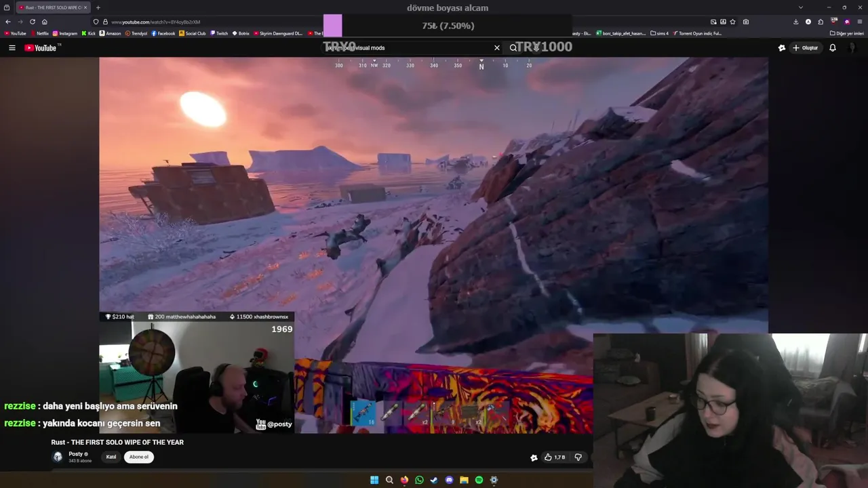Open the borc_takip spreadsheet bookmark
This screenshot has width=868, height=488.
(620, 33)
